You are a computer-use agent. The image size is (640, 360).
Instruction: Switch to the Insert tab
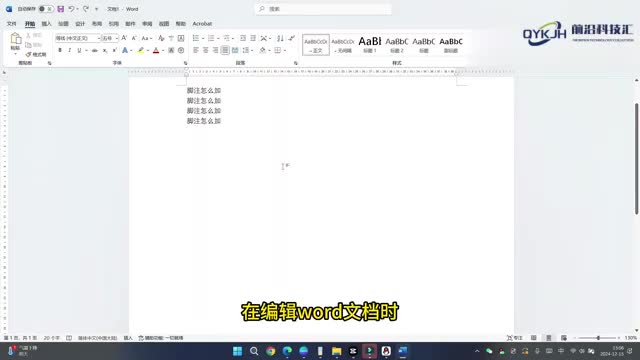[47, 24]
